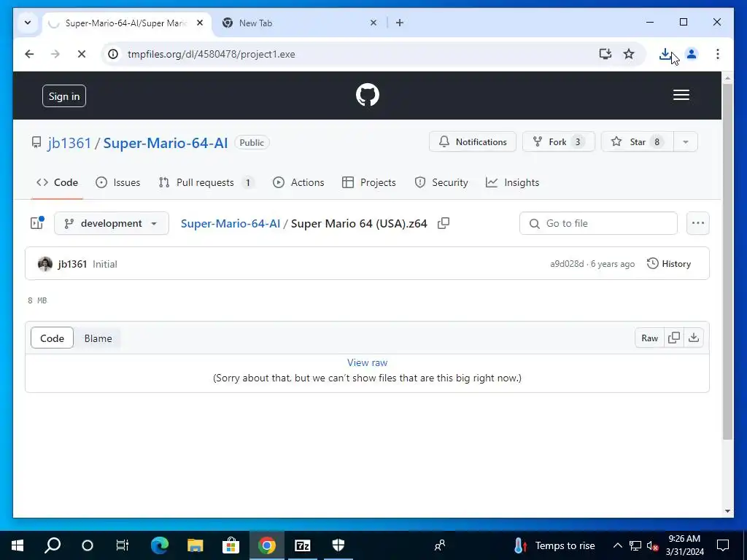Open Temps to rise weather widget

[554, 545]
